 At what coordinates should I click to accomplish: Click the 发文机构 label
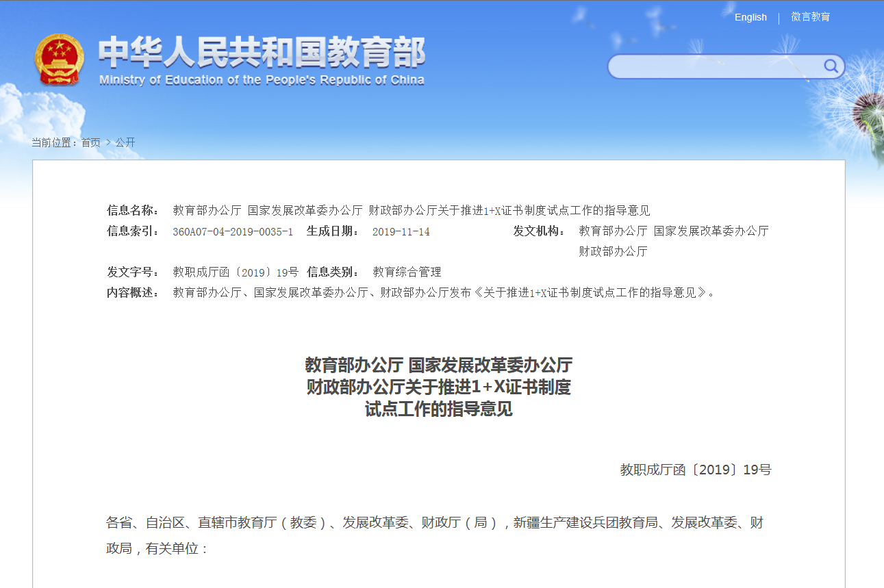tap(540, 231)
